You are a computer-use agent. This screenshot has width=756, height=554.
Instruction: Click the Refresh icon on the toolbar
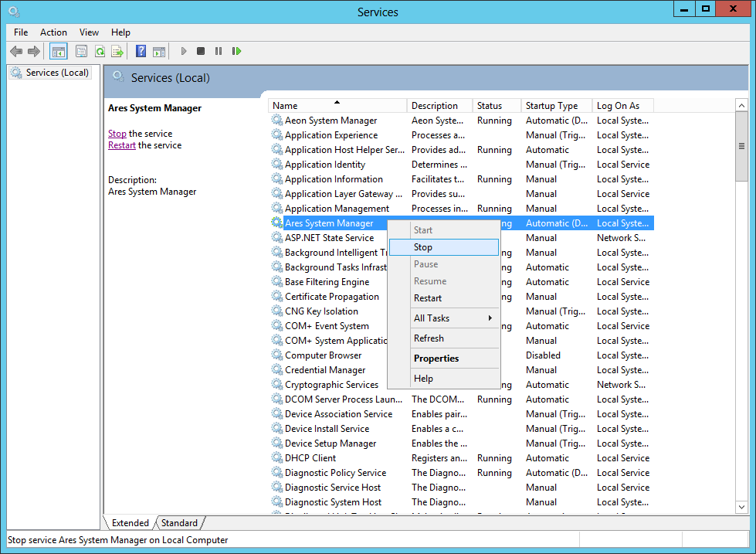[x=100, y=51]
